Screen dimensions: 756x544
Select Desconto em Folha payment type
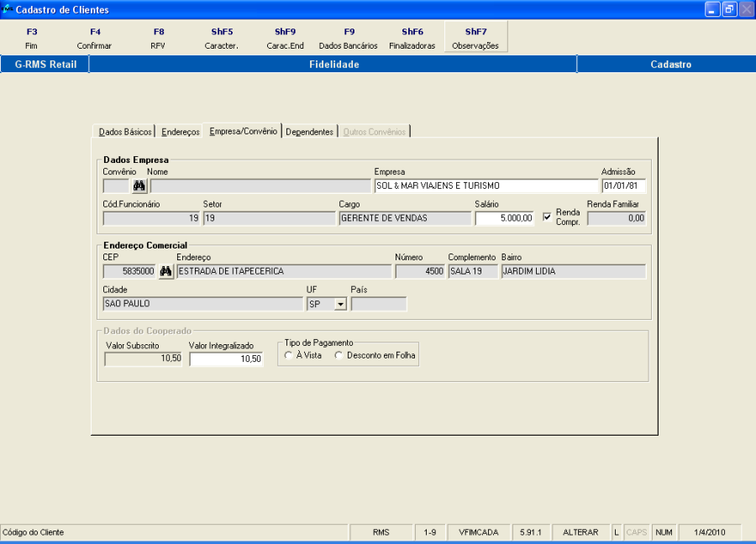339,355
